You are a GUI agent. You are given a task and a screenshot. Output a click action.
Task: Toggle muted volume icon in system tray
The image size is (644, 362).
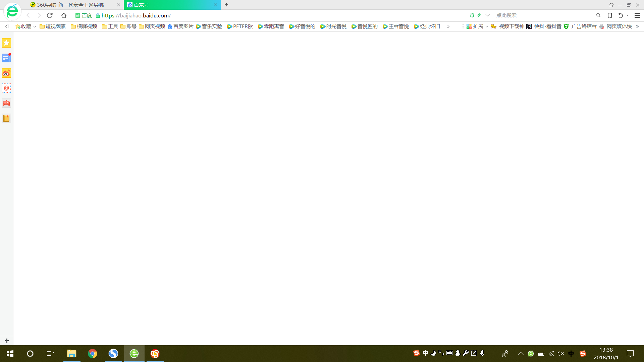tap(561, 354)
